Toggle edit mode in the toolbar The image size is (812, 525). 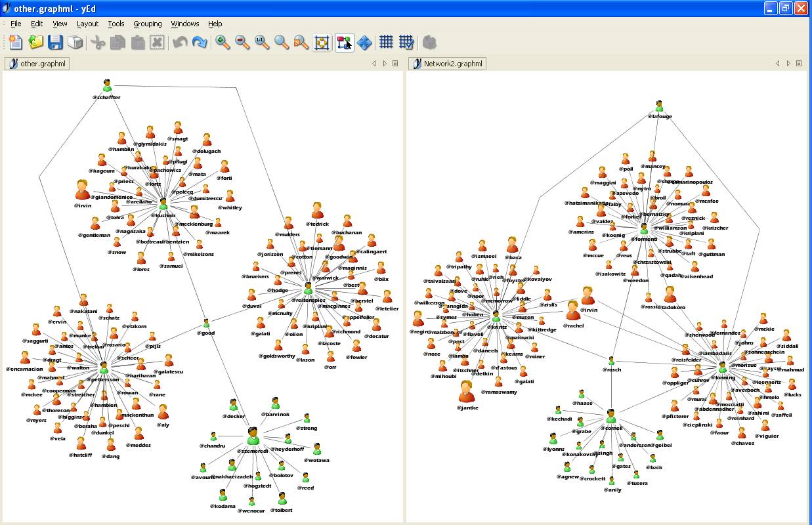[344, 43]
